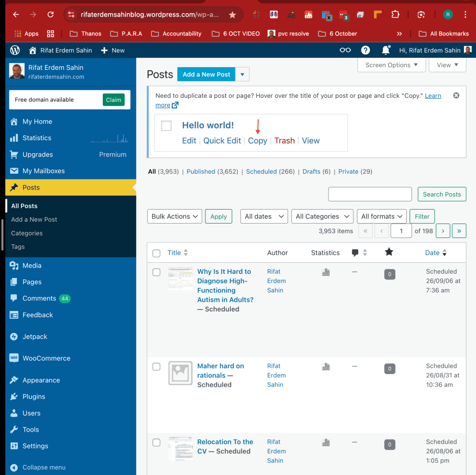Expand the View dropdown
This screenshot has width=476, height=475.
447,65
